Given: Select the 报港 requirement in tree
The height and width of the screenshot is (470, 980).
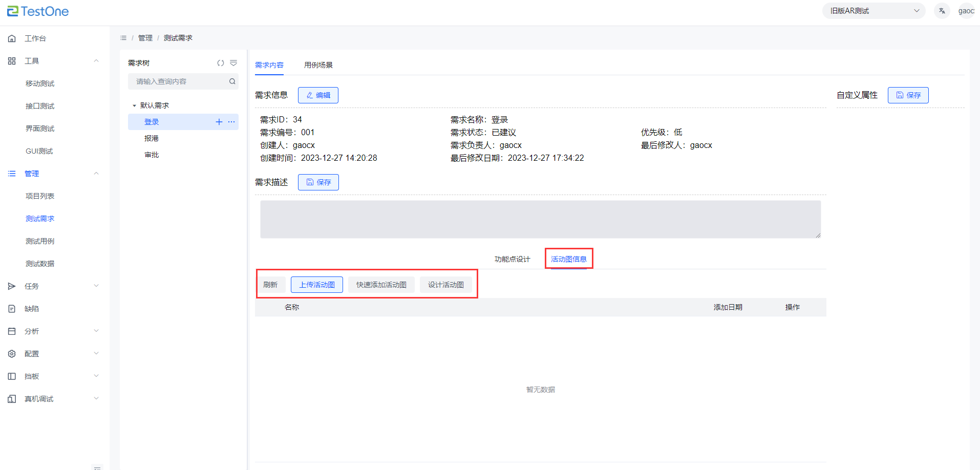Looking at the screenshot, I should click(152, 138).
